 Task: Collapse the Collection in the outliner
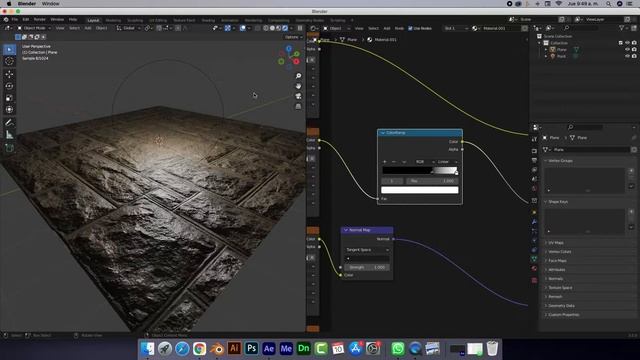[x=540, y=43]
